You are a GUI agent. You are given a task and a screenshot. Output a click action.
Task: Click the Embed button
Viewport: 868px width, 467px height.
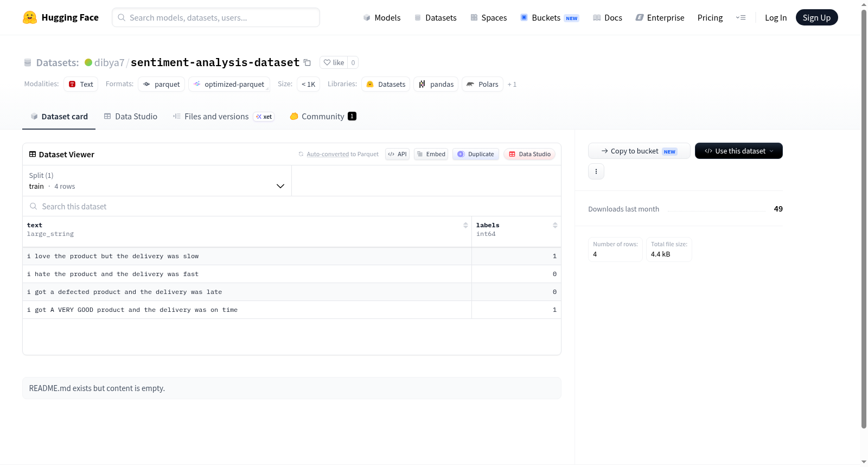[431, 154]
